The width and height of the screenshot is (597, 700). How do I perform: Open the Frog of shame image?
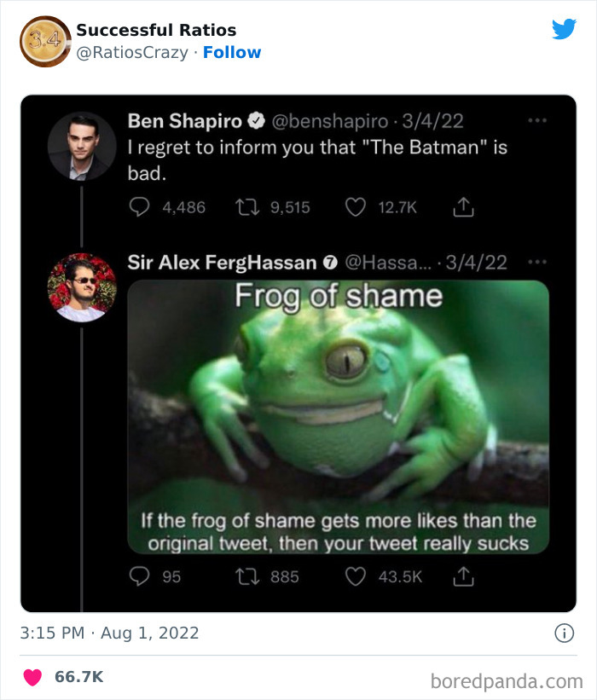pyautogui.click(x=338, y=416)
